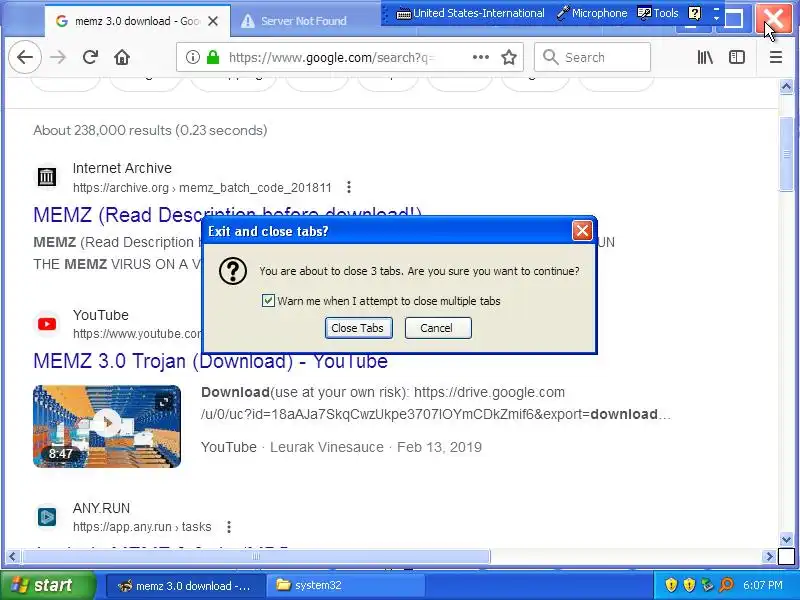Confirm with the Close Tabs button
The image size is (800, 600).
(x=358, y=328)
